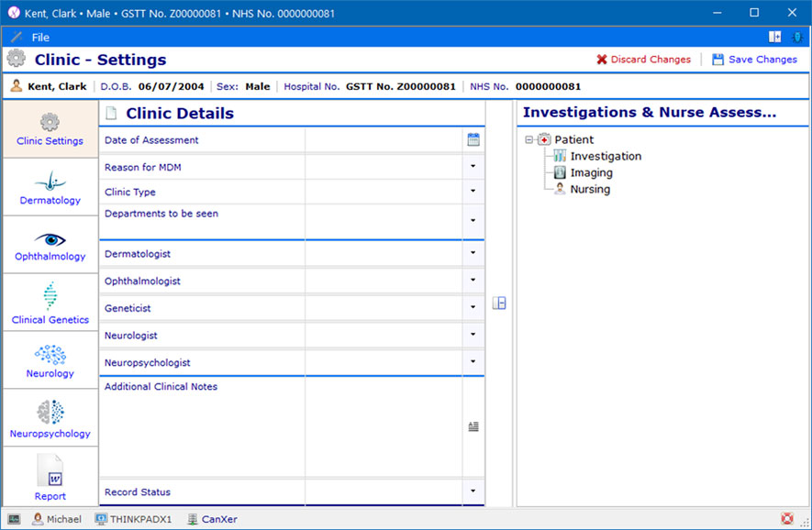
Task: Toggle the side panel splitter icon
Action: [499, 303]
